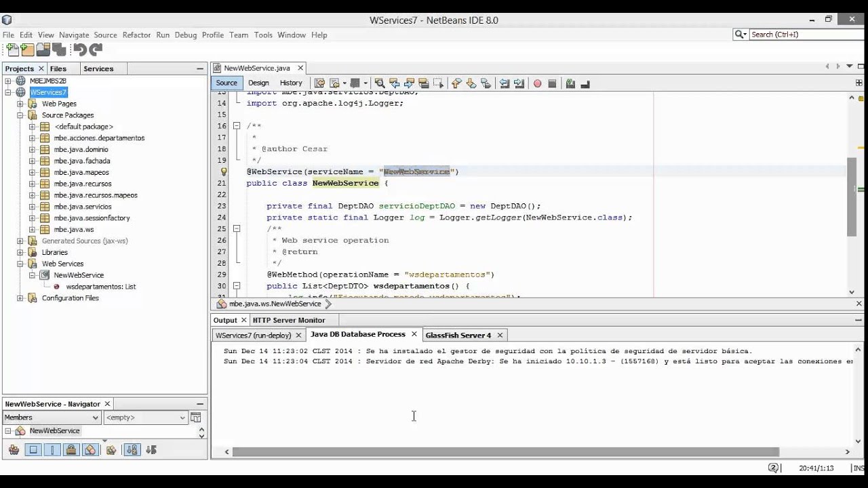The height and width of the screenshot is (488, 868).
Task: Click the Last Edit icon beside History
Action: 319,83
